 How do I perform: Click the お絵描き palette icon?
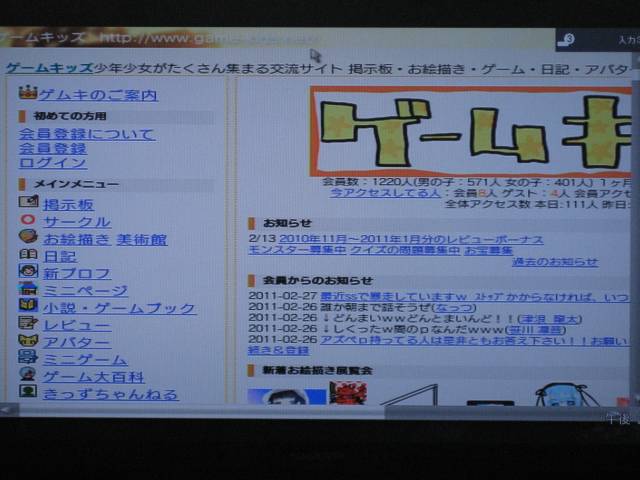(x=28, y=238)
